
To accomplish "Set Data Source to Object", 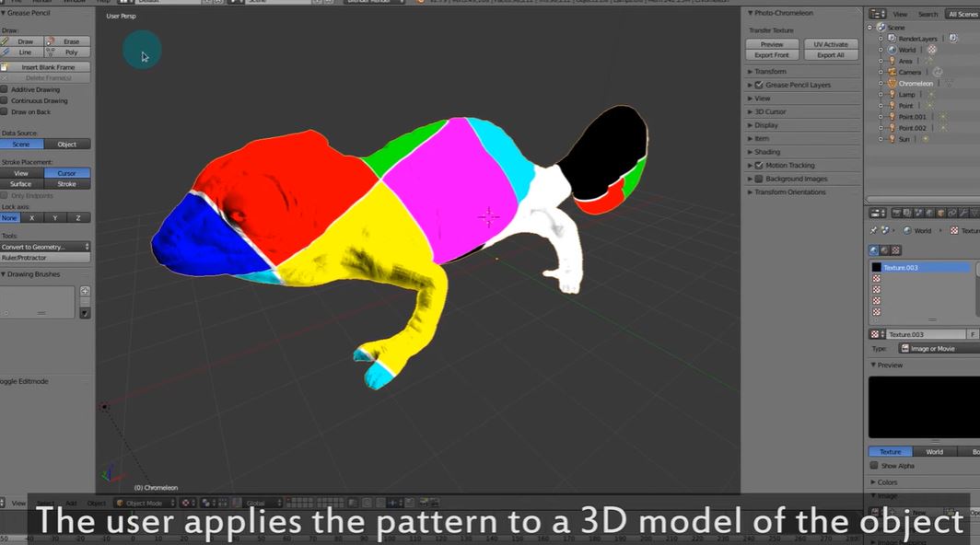I will (x=67, y=144).
